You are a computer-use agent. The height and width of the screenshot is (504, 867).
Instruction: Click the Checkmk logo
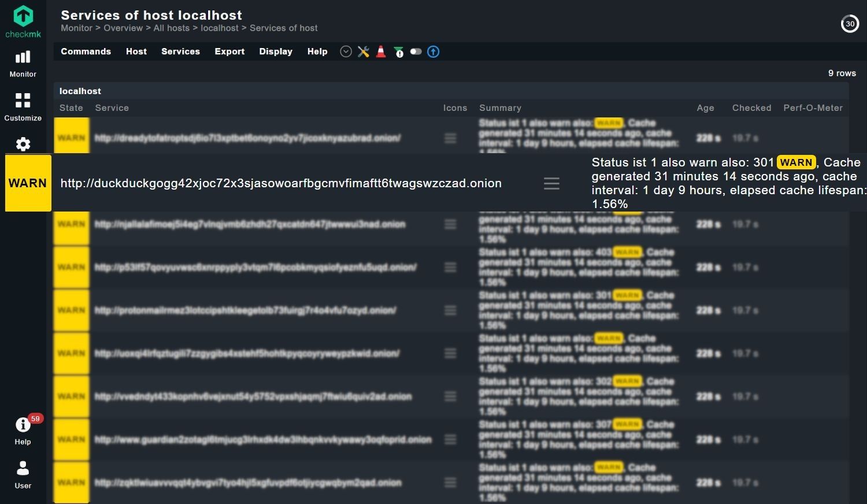(23, 21)
